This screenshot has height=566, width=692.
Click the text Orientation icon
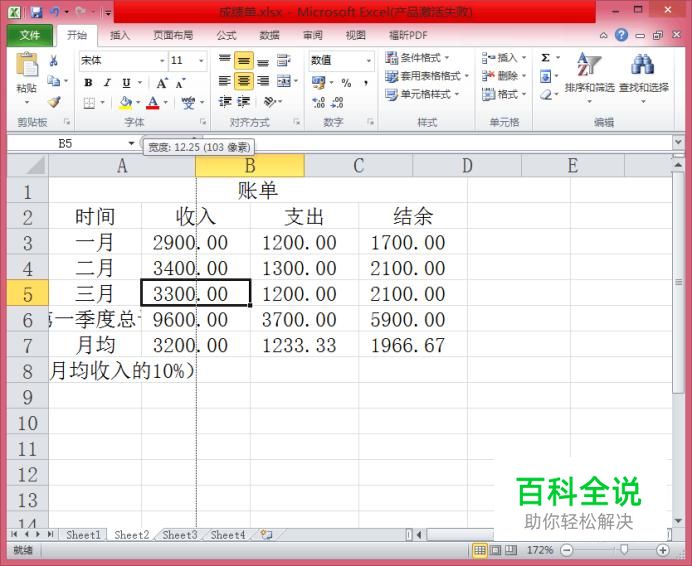270,102
